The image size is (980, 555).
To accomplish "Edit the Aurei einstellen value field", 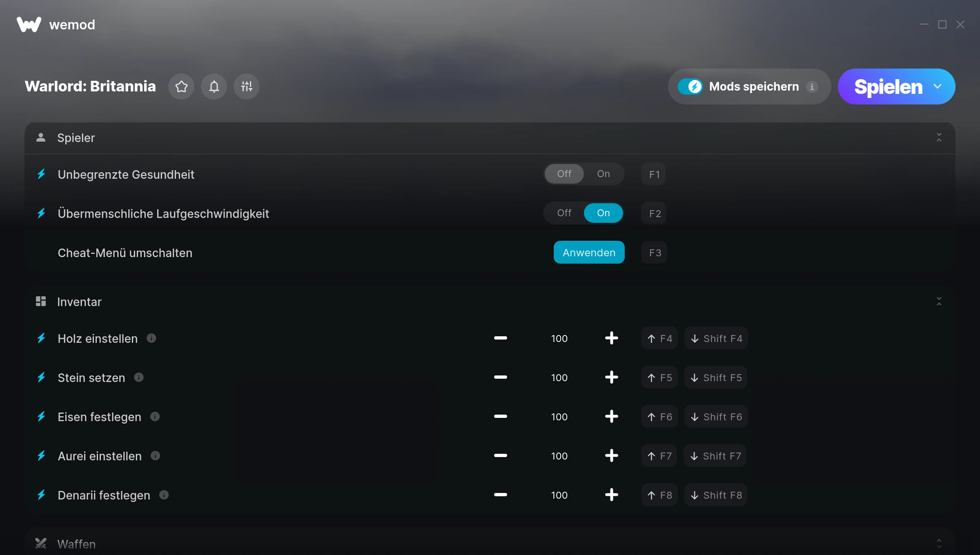I will click(x=559, y=456).
